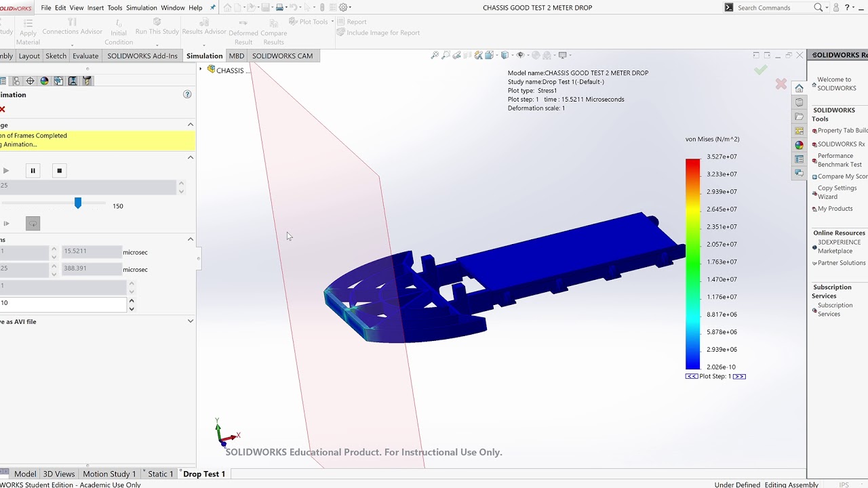Switch to the SOLIDWORKS CAM tab
The height and width of the screenshot is (488, 868).
[x=283, y=56]
